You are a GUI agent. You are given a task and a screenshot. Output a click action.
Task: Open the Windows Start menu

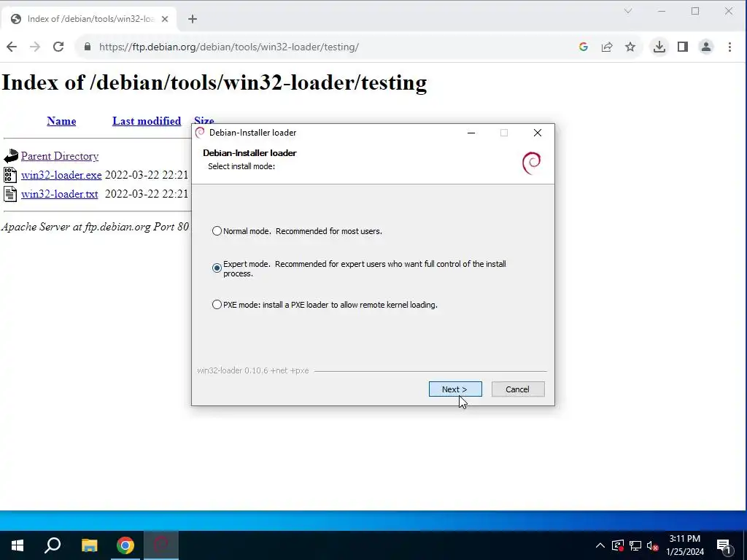click(x=18, y=545)
